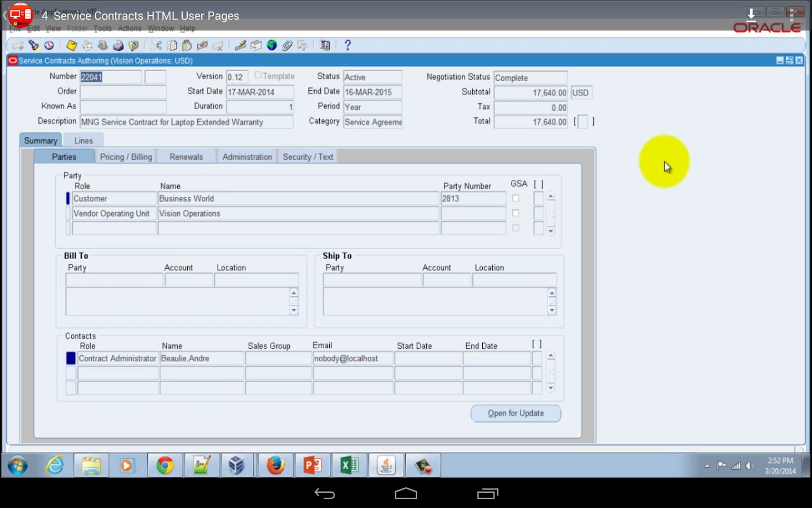Click the Folder Tools toolbar icon
812x508 pixels.
(x=302, y=45)
